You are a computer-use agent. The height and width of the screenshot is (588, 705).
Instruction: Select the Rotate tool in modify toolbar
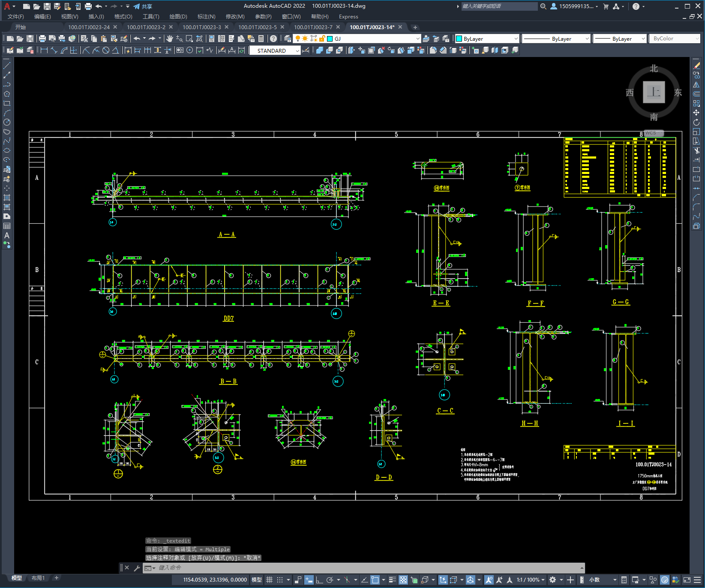(696, 122)
